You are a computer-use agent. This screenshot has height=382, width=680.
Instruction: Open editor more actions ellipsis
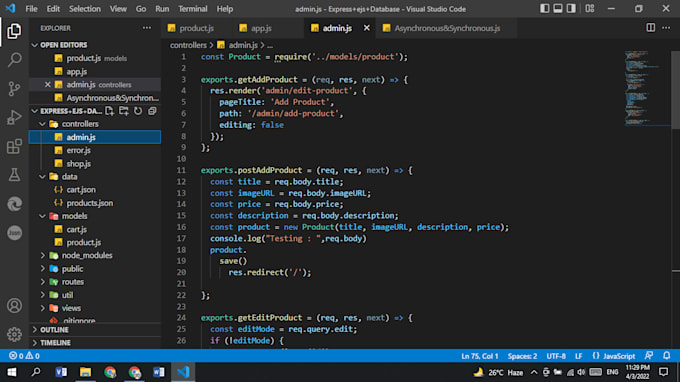(x=666, y=28)
